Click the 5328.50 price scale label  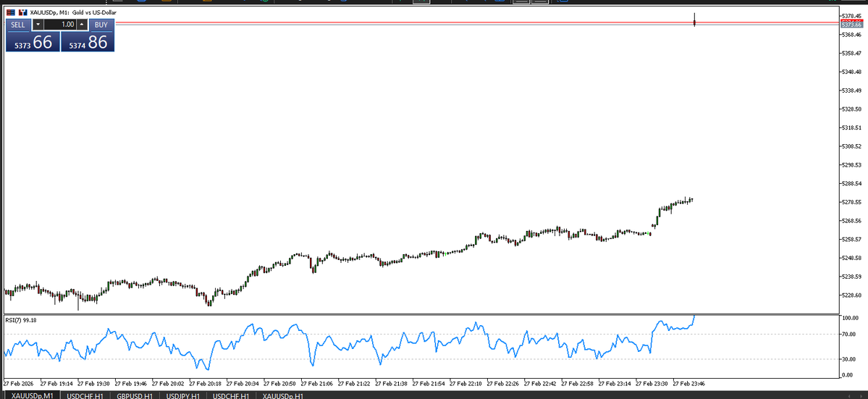coord(851,109)
